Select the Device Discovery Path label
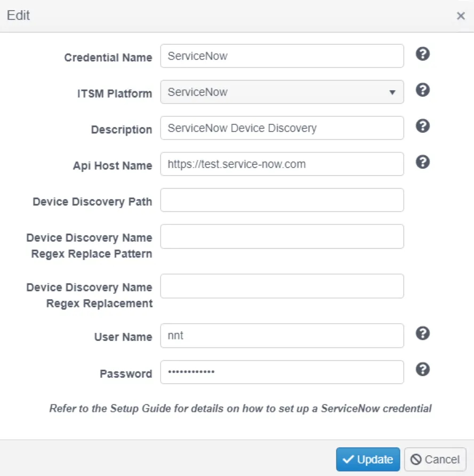The image size is (474, 476). (92, 202)
